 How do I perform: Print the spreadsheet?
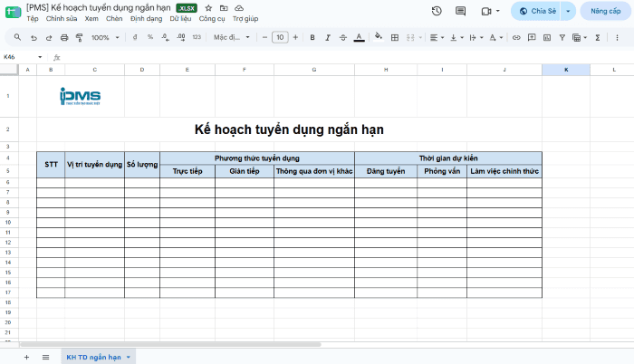[x=64, y=38]
